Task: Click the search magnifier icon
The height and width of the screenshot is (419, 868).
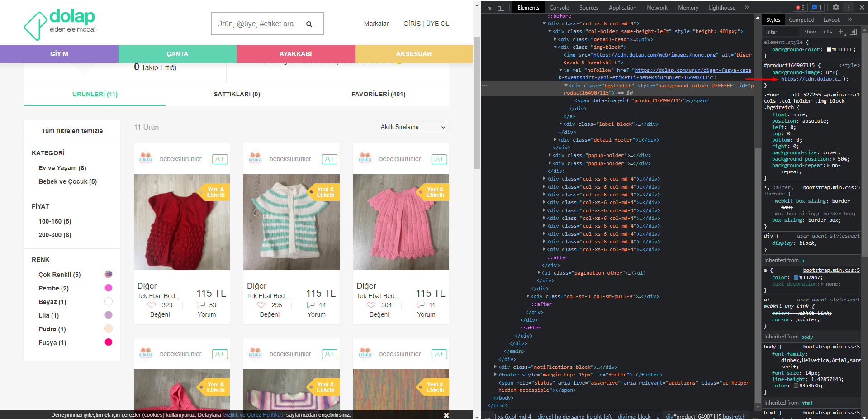Action: [x=309, y=24]
